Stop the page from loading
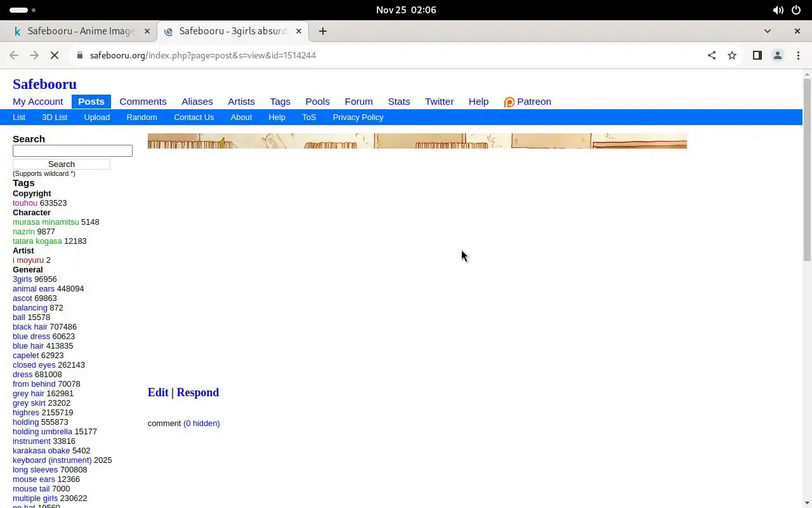The image size is (812, 508). click(x=55, y=55)
